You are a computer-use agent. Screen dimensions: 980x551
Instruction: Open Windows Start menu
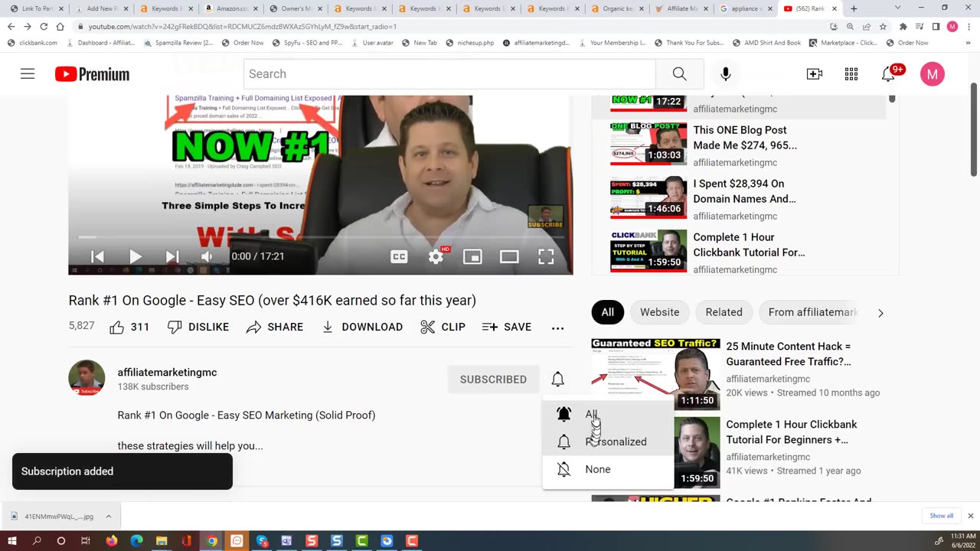[x=11, y=540]
